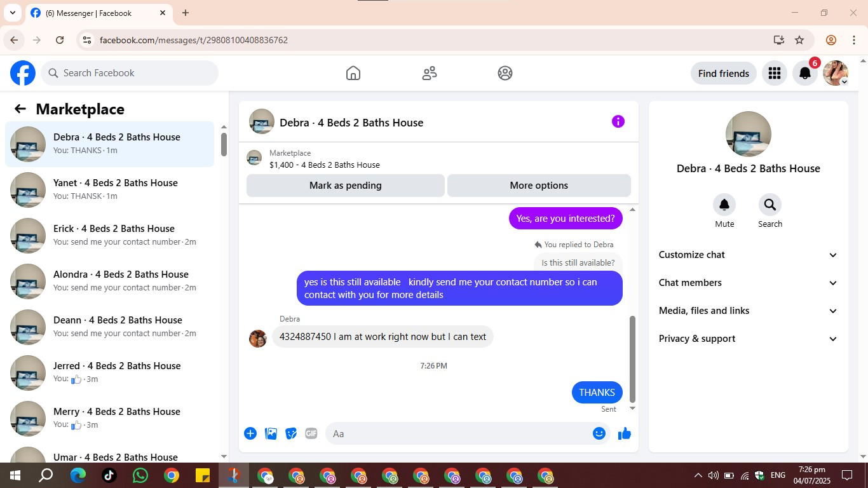Open Erick 4 Beds 2 Baths conversation
Image resolution: width=868 pixels, height=488 pixels.
point(110,236)
